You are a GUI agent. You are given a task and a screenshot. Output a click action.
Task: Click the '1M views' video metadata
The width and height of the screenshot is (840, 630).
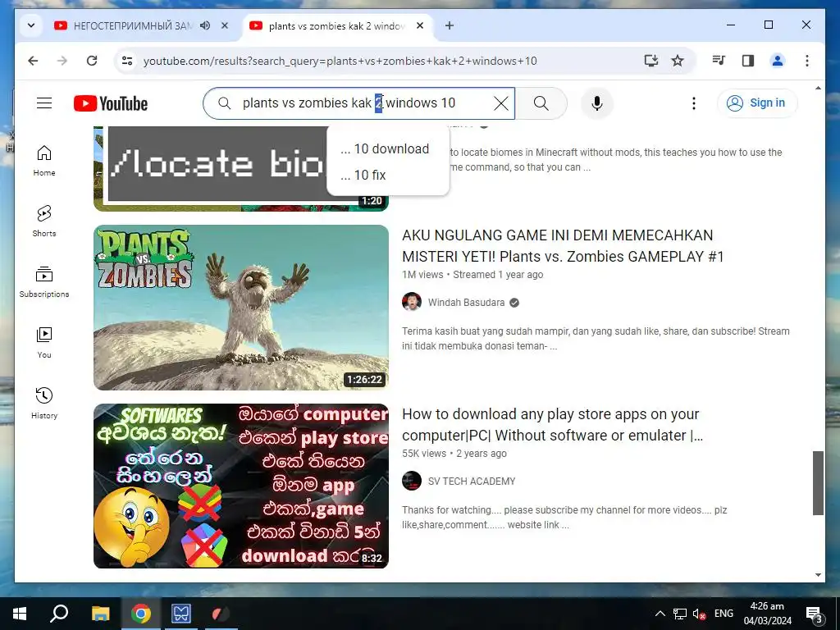coord(422,275)
